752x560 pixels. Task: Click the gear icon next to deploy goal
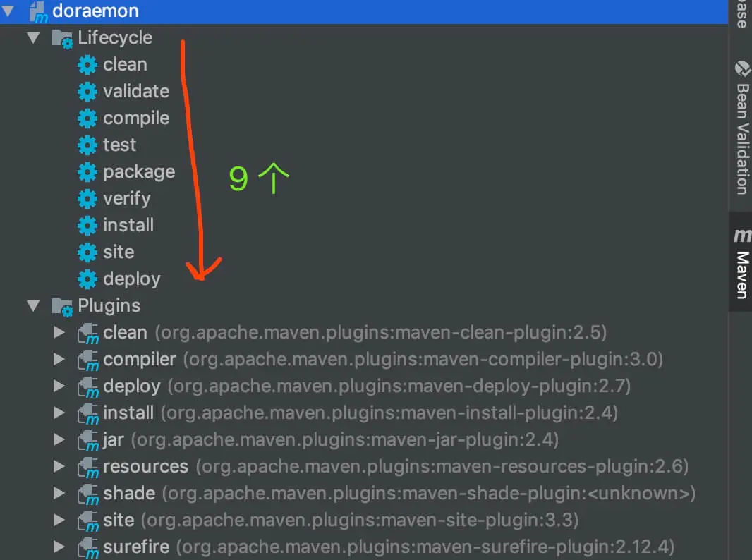pos(87,279)
